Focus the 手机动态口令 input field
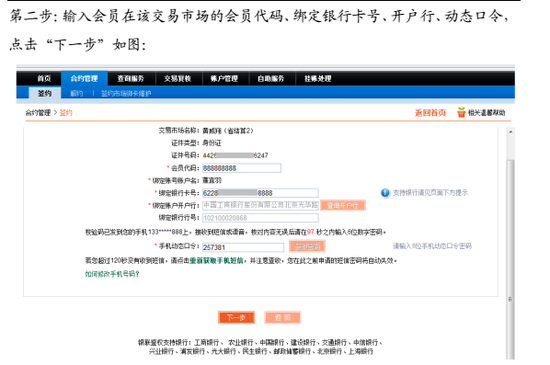The height and width of the screenshot is (365, 550). pyautogui.click(x=243, y=247)
